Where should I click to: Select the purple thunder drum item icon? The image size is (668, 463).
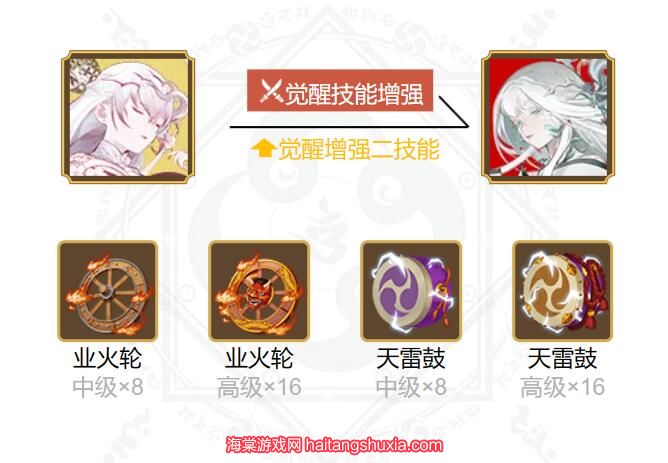point(411,291)
